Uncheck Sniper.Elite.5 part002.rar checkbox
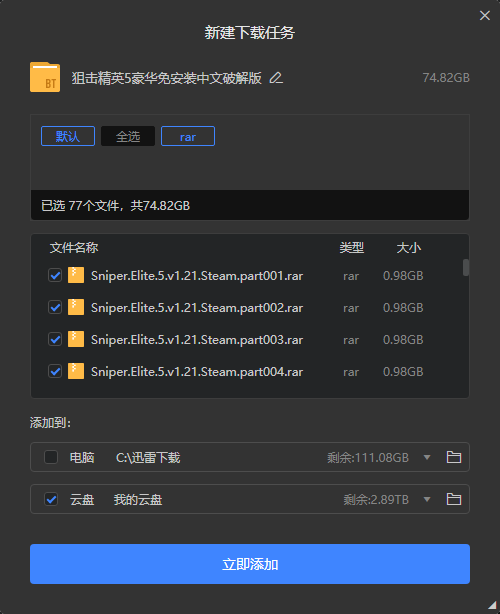This screenshot has height=614, width=500. coord(55,307)
